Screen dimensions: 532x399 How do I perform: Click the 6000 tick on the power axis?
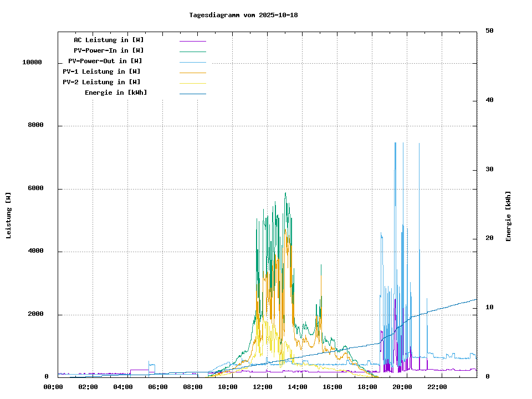[x=35, y=188]
